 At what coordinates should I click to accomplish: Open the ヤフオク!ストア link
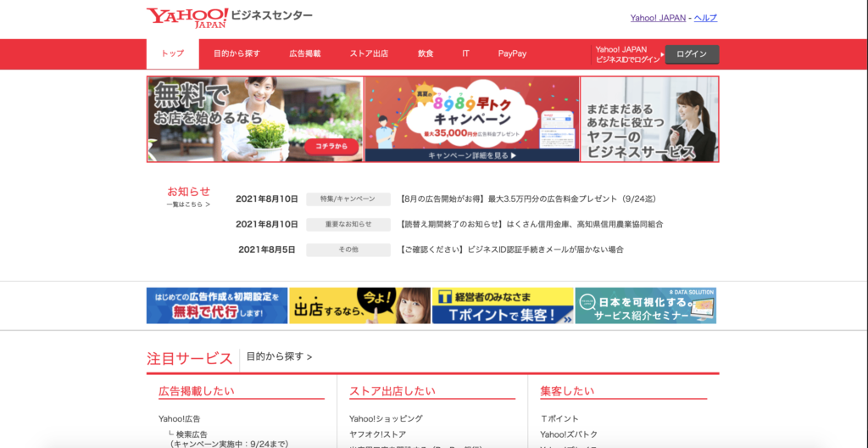click(377, 434)
